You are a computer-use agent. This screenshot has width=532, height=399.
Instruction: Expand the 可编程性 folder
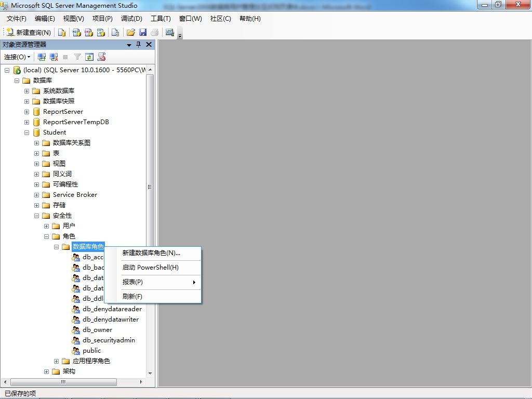pos(37,184)
